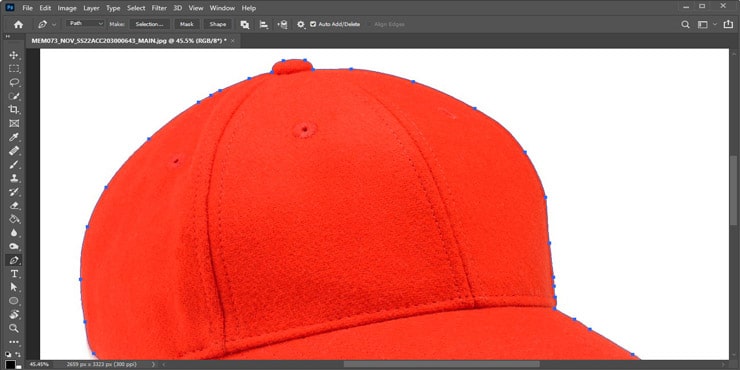The image size is (740, 370).
Task: Open pen tool gear settings
Action: [301, 25]
